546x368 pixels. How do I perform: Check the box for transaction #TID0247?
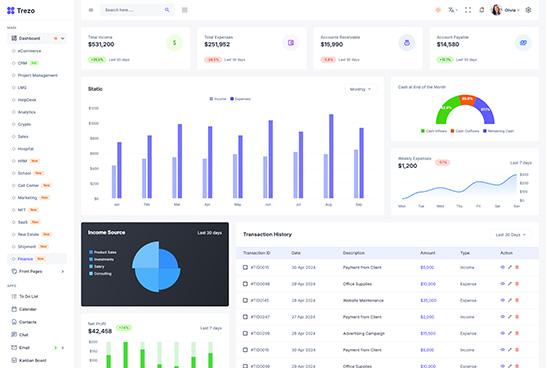[245, 317]
